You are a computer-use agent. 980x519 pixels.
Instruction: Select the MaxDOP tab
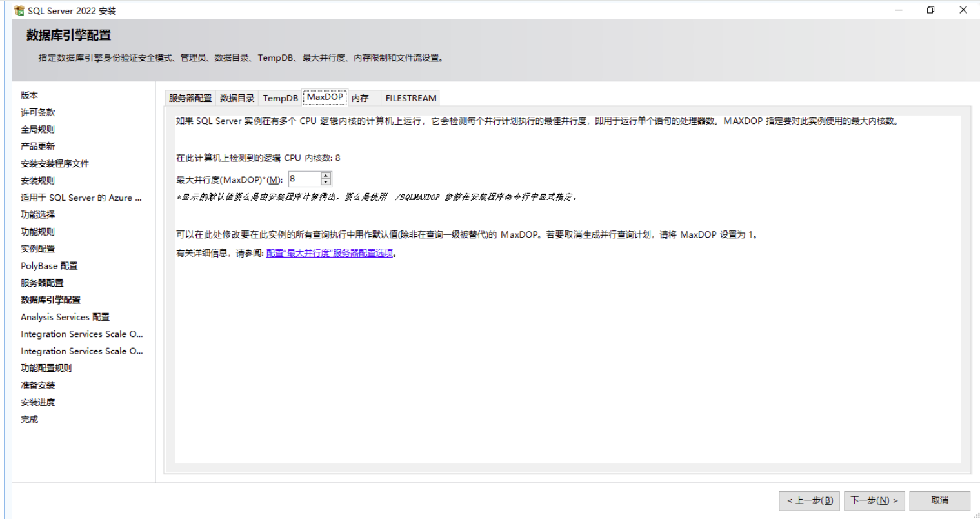(325, 97)
